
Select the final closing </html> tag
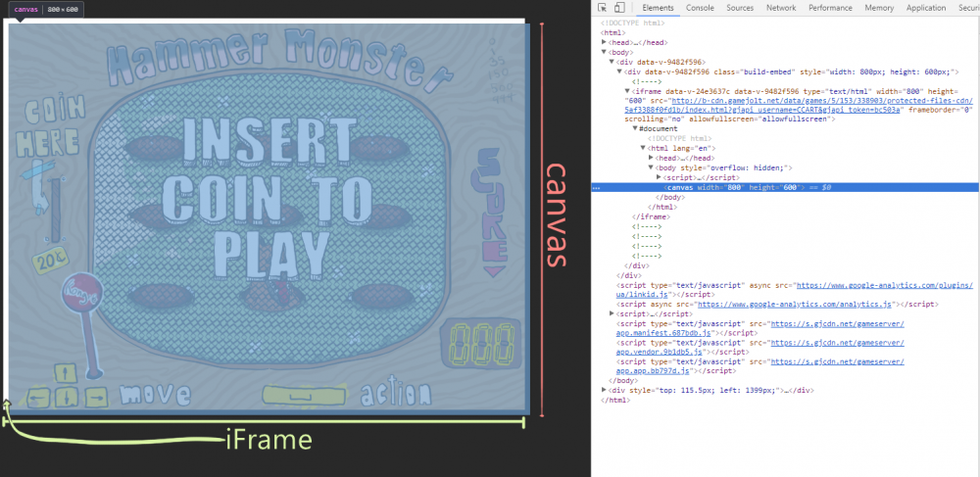(615, 401)
